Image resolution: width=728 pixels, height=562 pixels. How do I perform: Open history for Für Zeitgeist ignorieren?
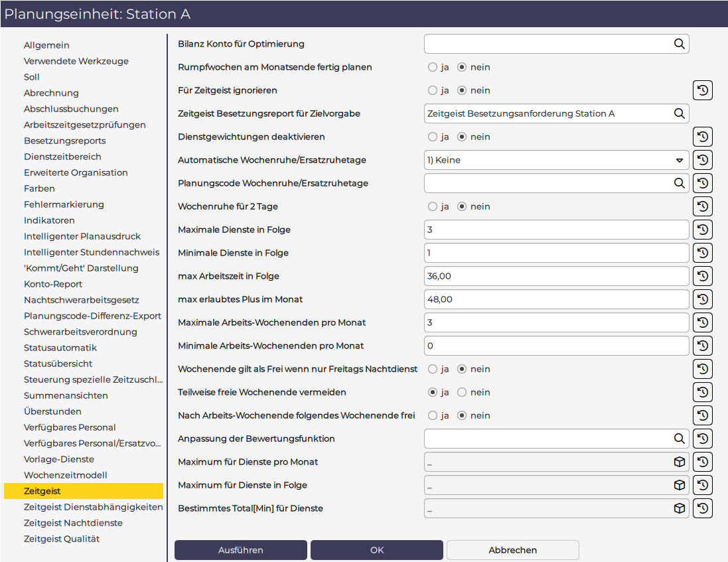pyautogui.click(x=702, y=90)
